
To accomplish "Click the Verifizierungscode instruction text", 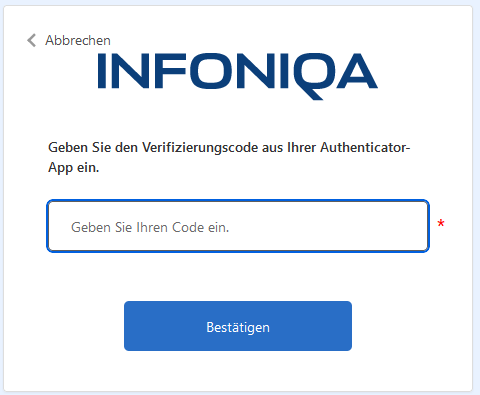I will tap(229, 157).
